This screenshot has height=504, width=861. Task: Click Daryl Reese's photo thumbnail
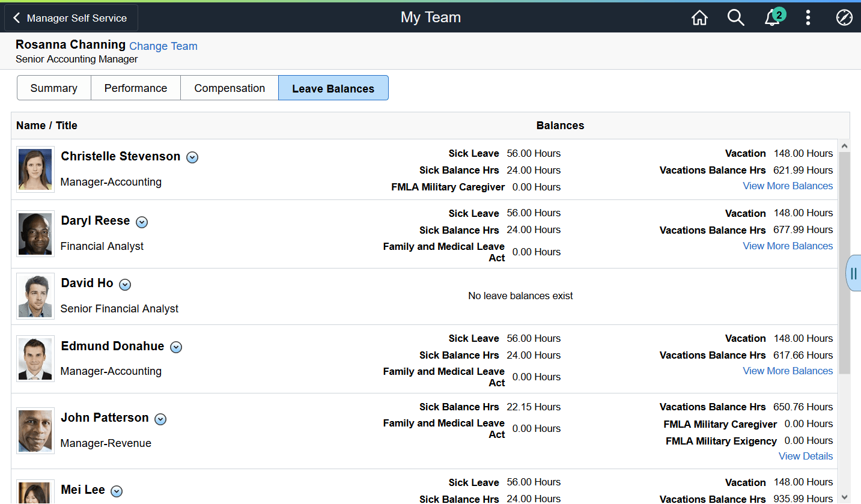pyautogui.click(x=35, y=234)
